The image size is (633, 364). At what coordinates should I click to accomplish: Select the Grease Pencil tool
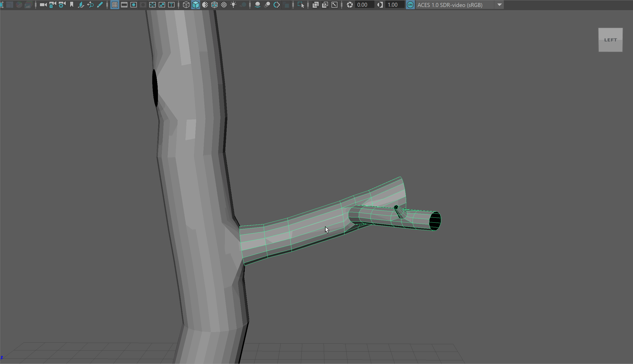(100, 5)
